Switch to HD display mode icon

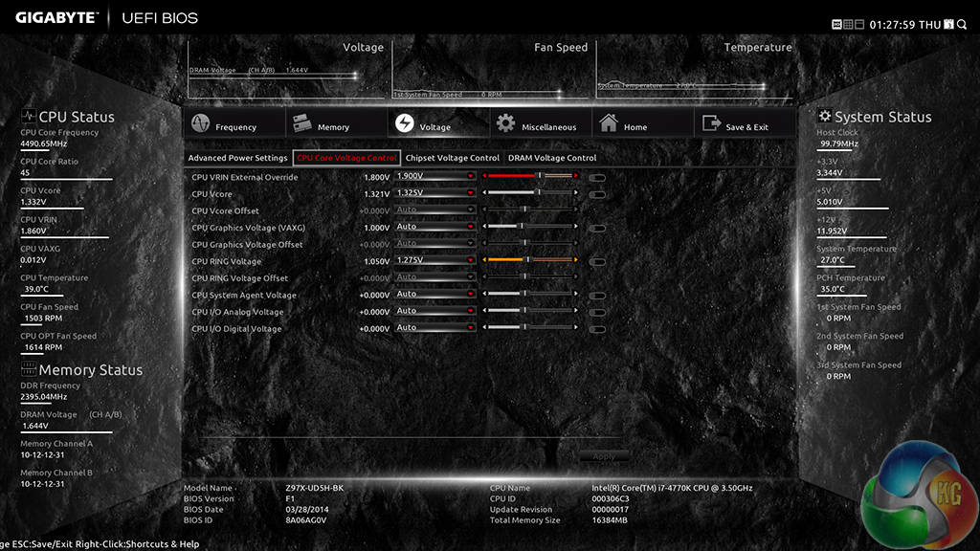836,24
